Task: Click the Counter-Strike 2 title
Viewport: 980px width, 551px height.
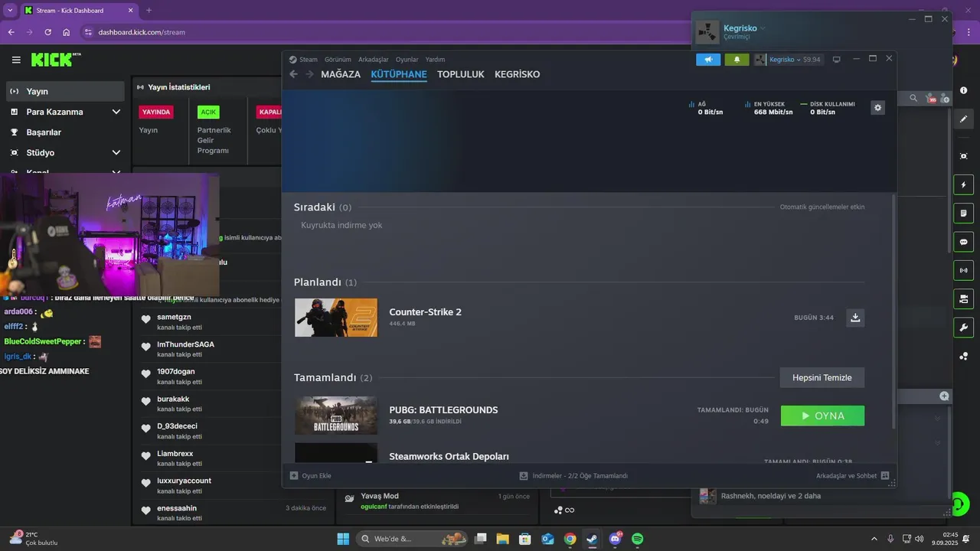Action: click(x=425, y=311)
